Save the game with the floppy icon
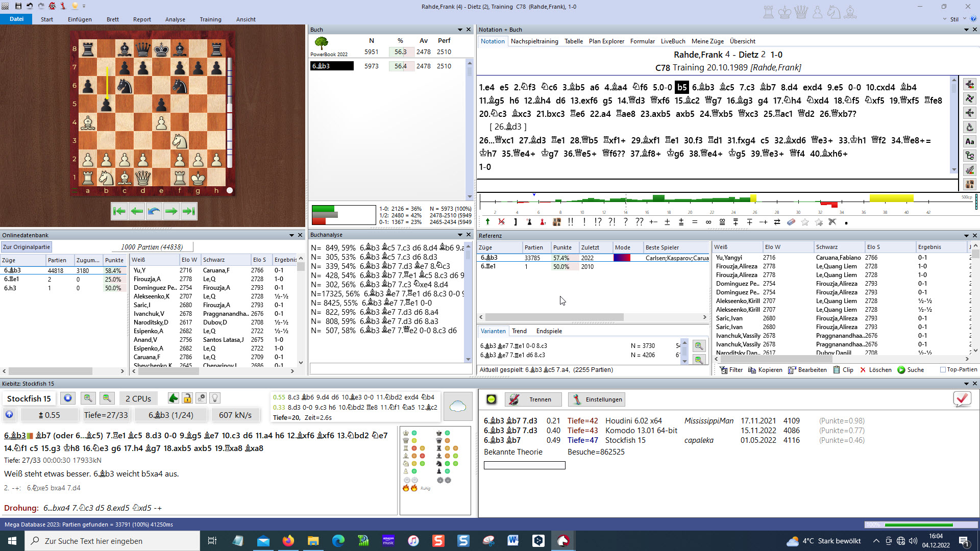Image resolution: width=980 pixels, height=551 pixels. [x=18, y=6]
